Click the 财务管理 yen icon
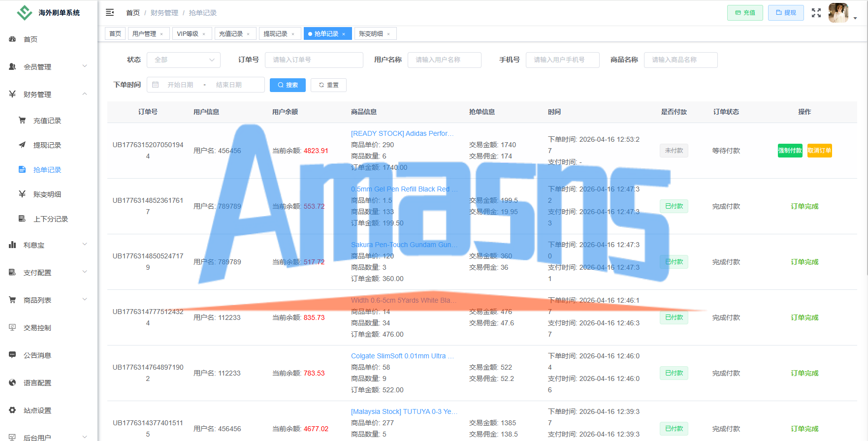The width and height of the screenshot is (868, 441). [13, 94]
